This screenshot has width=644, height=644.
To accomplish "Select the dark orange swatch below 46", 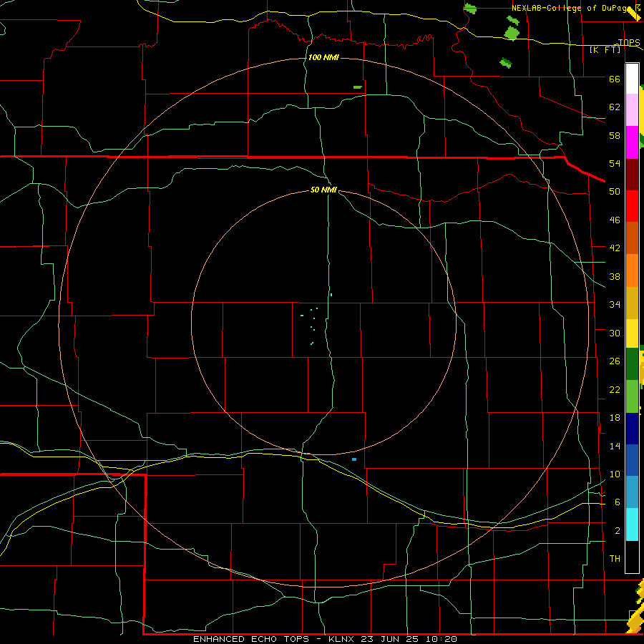I will click(x=632, y=238).
